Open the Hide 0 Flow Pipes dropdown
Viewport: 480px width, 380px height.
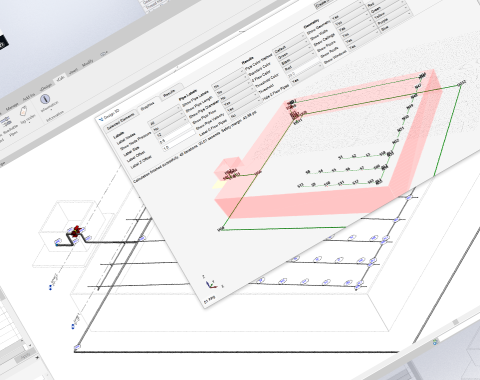[308, 74]
